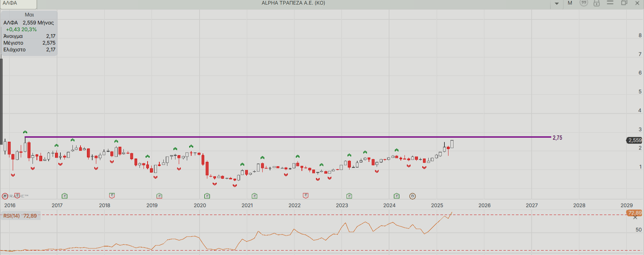Click the Ελάχιστο 2,17 value in the info box

pyautogui.click(x=51, y=50)
